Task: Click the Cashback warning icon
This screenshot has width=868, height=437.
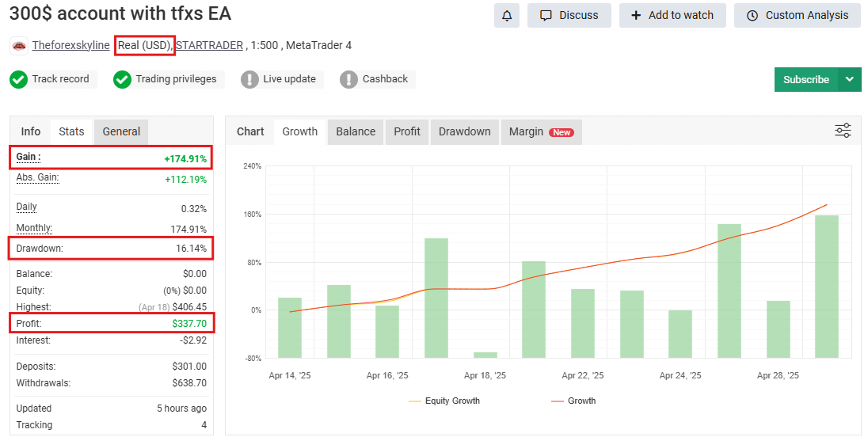Action: point(348,79)
